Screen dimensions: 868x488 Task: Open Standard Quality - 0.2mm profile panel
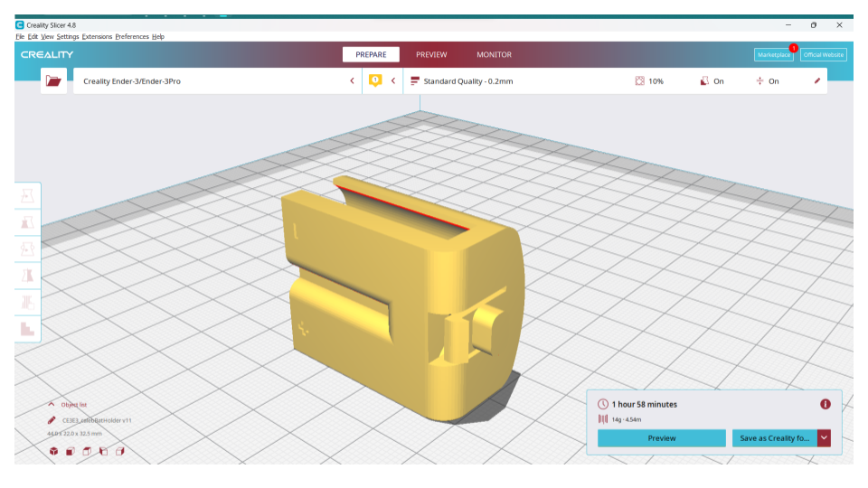tap(615, 80)
